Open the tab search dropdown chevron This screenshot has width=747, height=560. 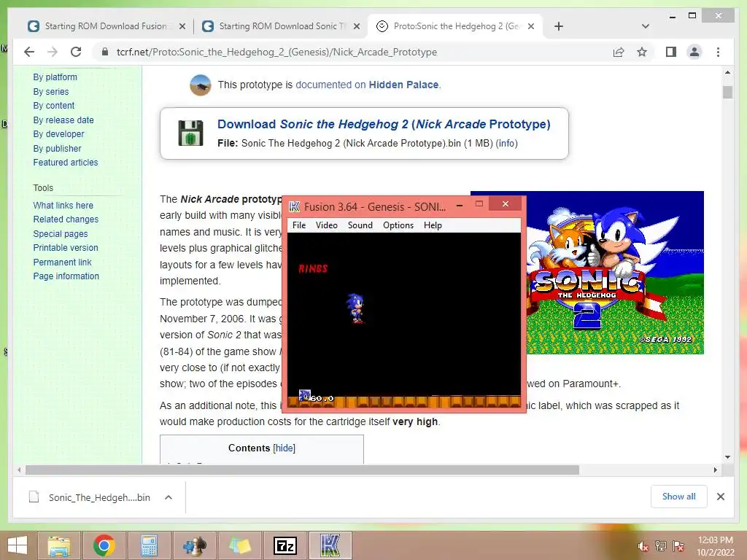coord(646,26)
